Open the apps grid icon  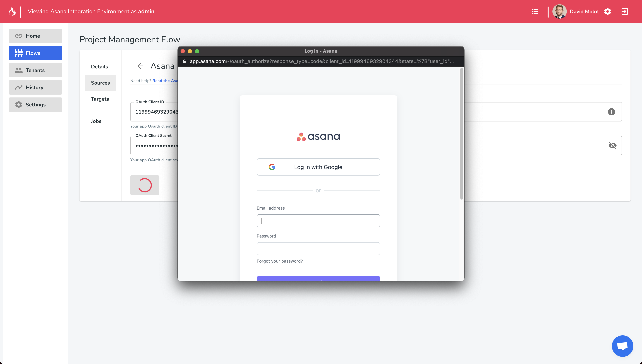(x=535, y=11)
